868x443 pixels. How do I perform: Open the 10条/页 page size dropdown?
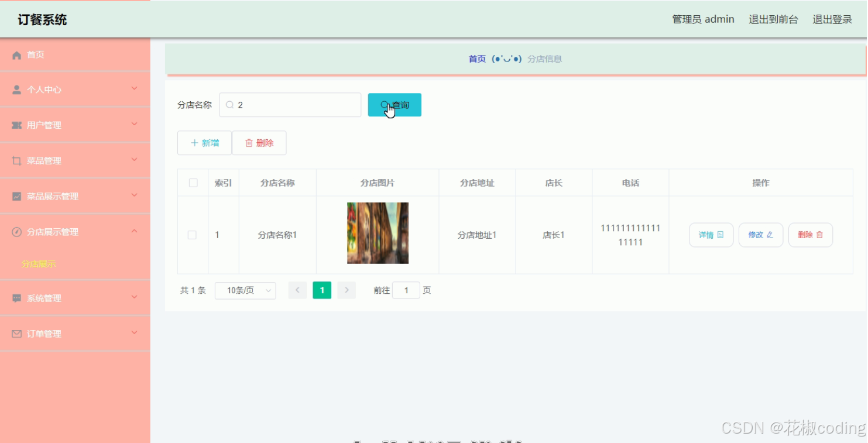point(245,290)
